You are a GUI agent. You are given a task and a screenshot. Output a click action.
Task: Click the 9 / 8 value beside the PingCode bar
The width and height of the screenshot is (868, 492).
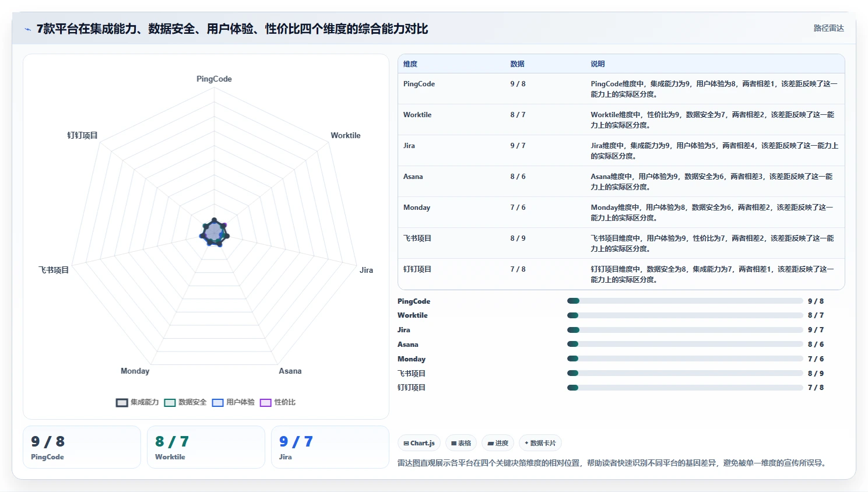pos(816,301)
